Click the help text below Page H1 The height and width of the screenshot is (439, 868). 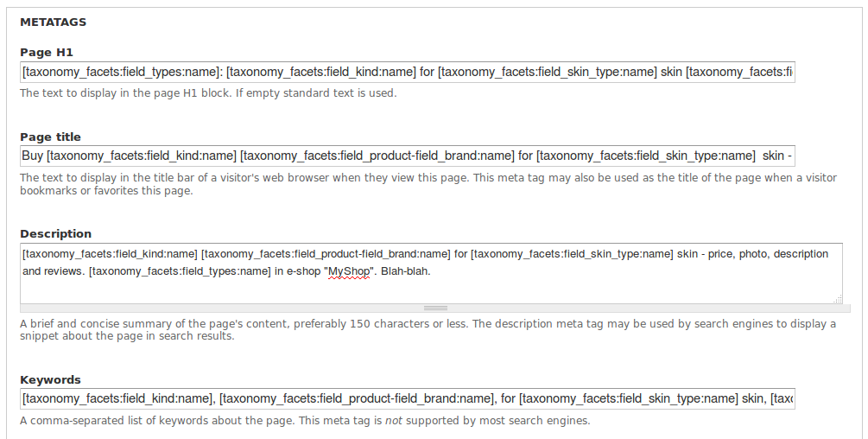[x=208, y=92]
